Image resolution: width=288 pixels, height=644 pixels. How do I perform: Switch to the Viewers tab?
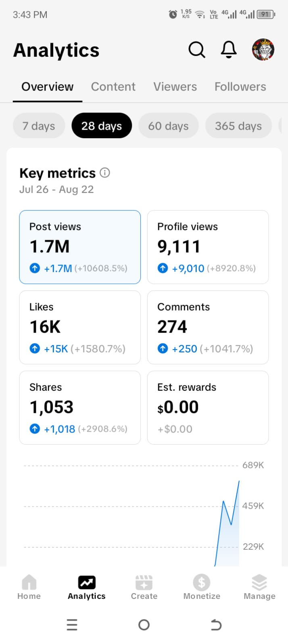175,86
